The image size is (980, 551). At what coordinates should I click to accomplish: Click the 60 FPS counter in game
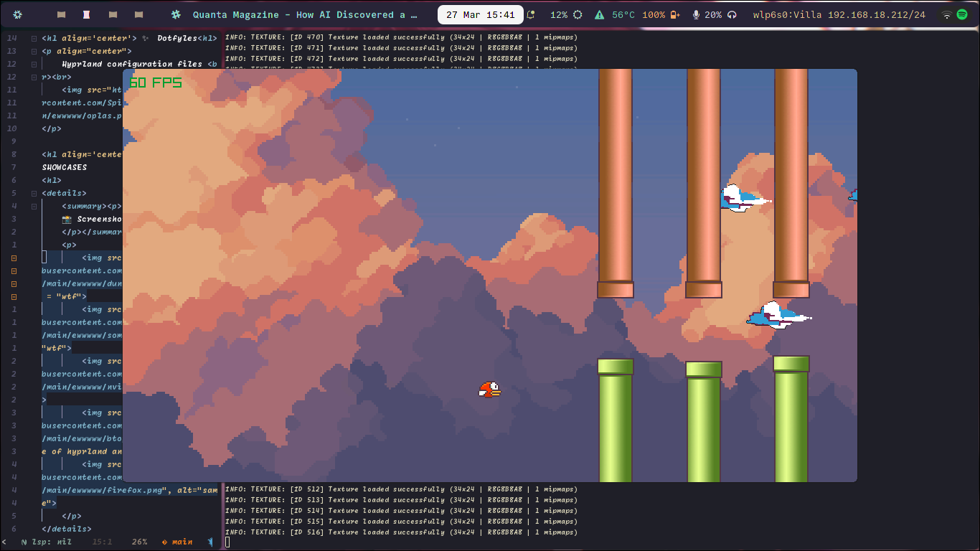(x=156, y=83)
